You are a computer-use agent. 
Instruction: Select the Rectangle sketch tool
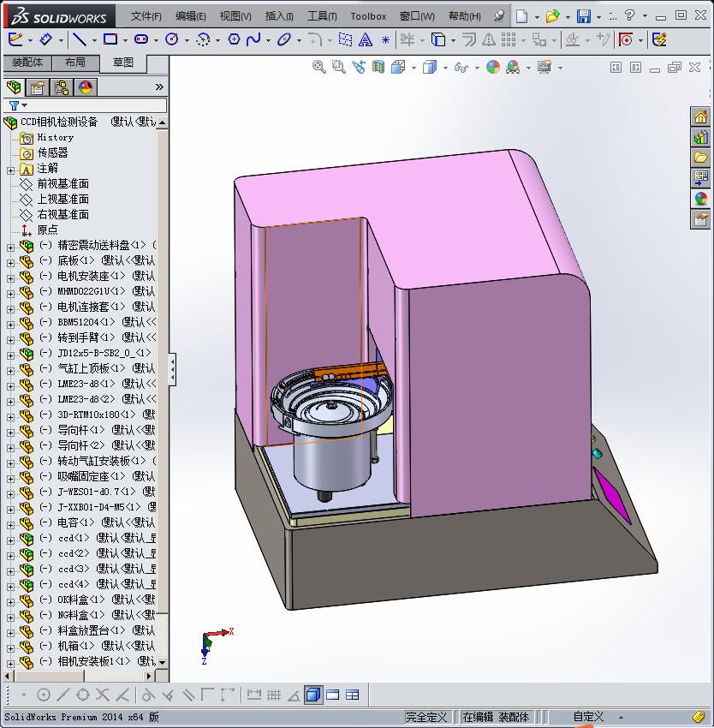pos(110,39)
